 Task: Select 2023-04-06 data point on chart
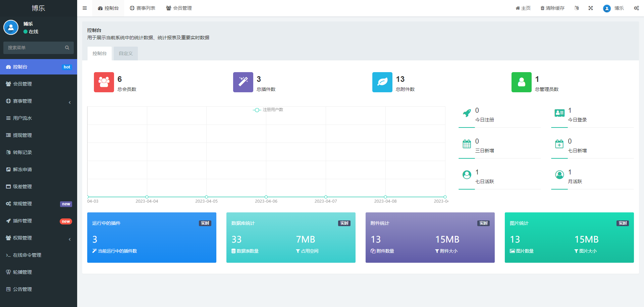(x=266, y=197)
